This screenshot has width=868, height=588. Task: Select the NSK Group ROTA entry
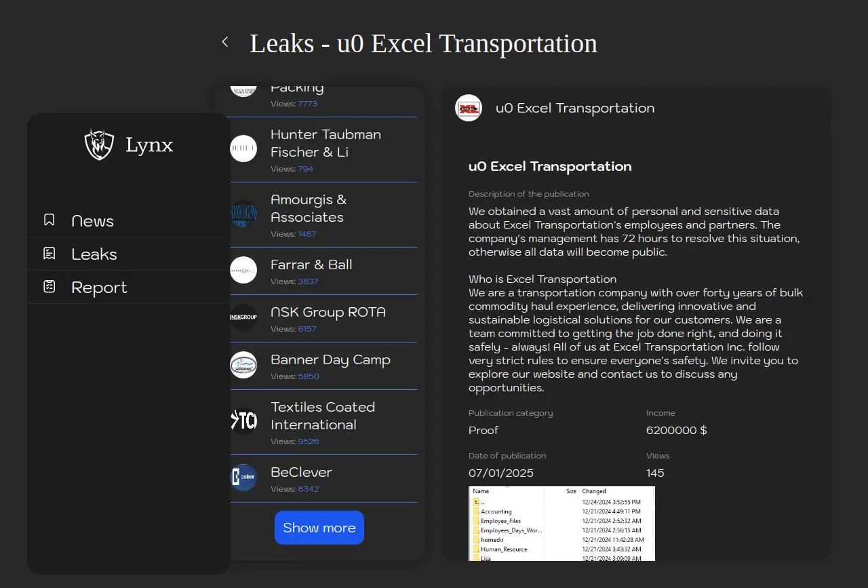click(328, 313)
